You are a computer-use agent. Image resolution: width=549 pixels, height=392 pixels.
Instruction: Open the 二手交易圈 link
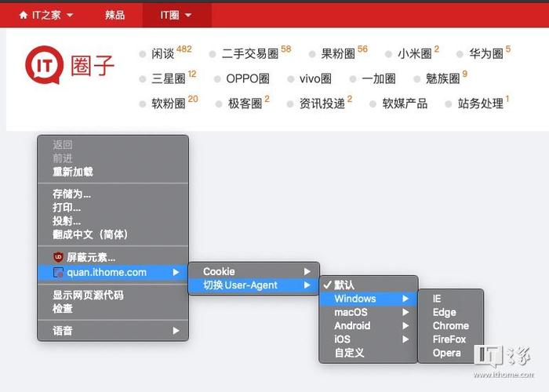[250, 53]
